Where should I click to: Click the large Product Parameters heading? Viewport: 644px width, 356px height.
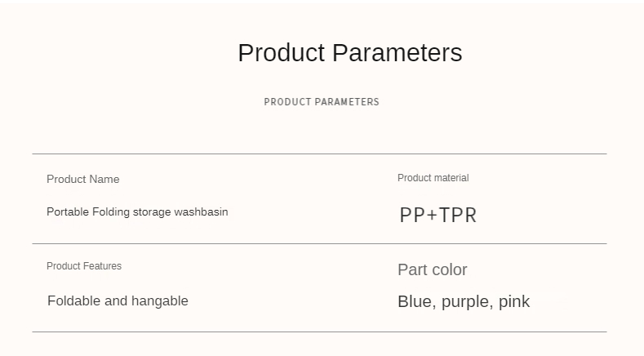tap(349, 53)
